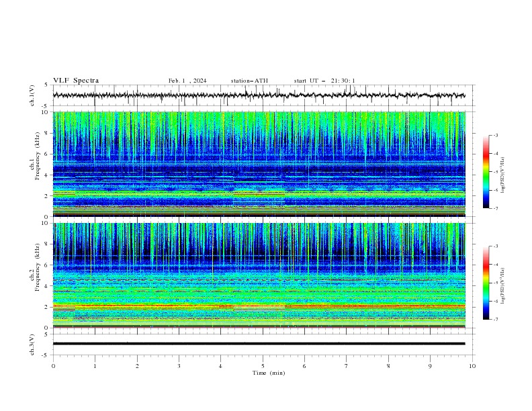Click the upper color scale bar for ch.1
Image resolution: width=532 pixels, height=411 pixels.
(486, 172)
